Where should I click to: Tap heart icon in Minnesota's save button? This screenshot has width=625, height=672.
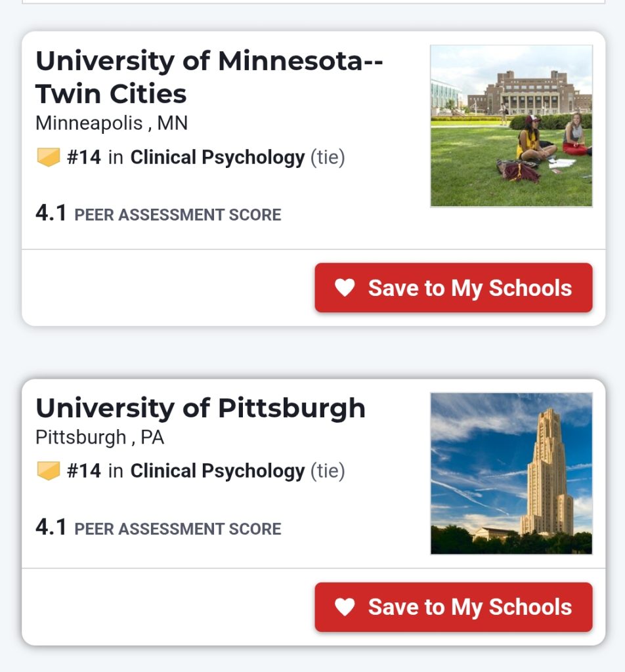click(345, 288)
